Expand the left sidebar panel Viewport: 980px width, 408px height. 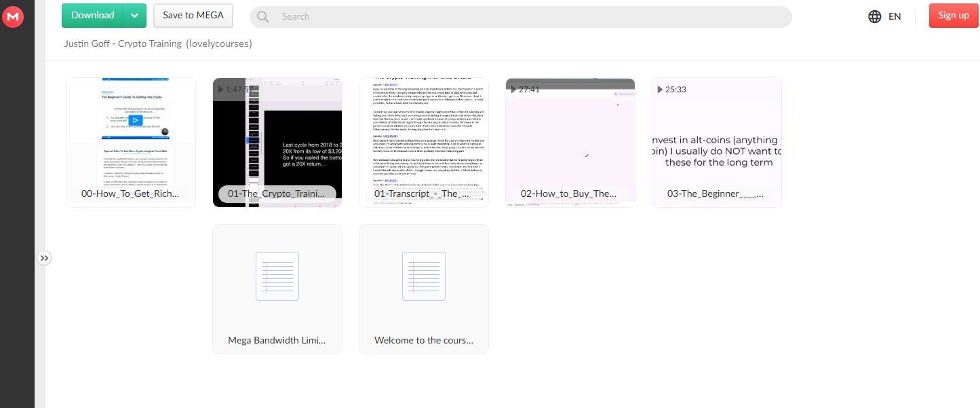tap(44, 258)
